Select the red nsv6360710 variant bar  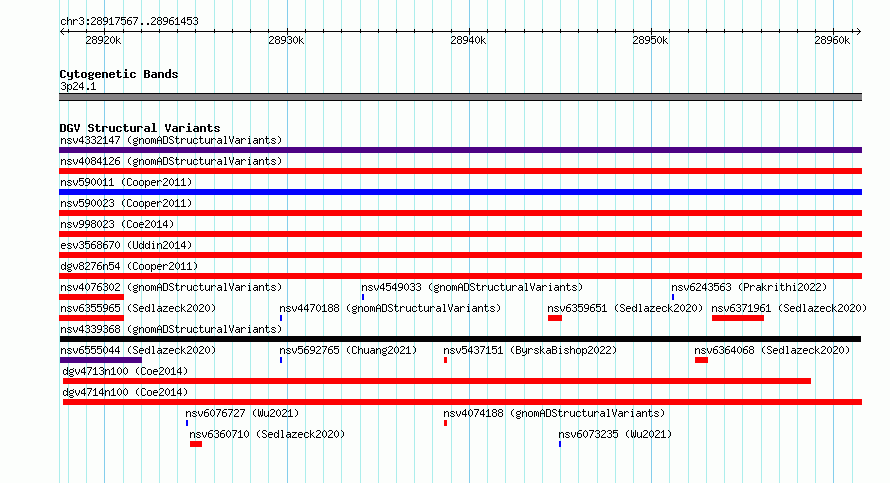[196, 444]
